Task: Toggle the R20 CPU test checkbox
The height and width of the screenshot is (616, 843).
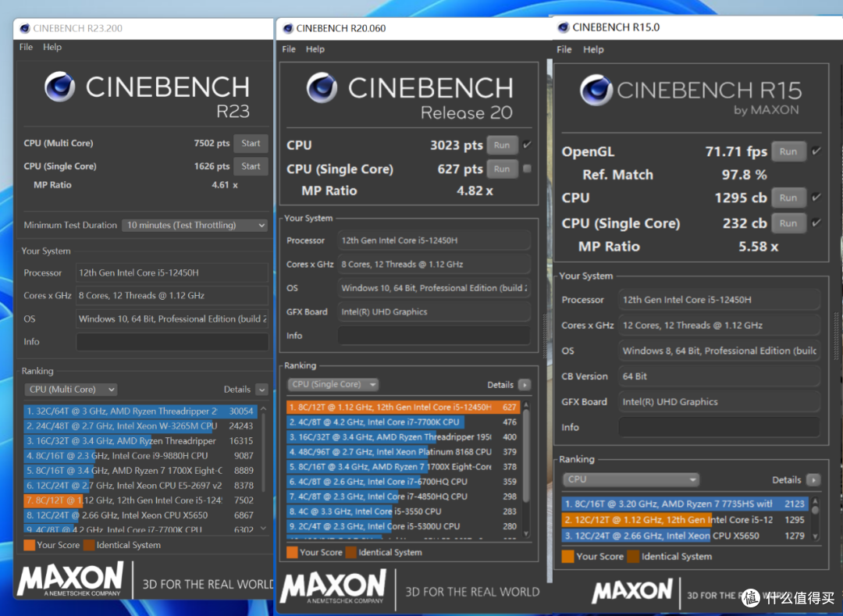Action: [527, 144]
